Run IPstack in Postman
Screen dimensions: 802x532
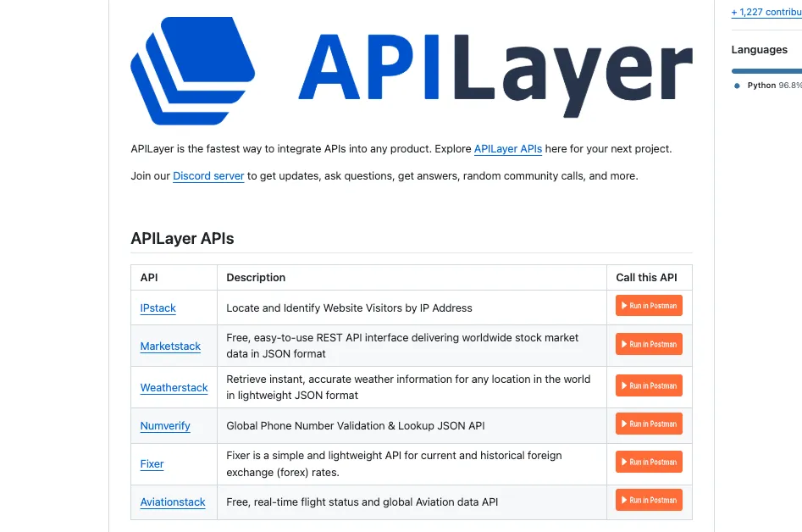[x=649, y=305]
